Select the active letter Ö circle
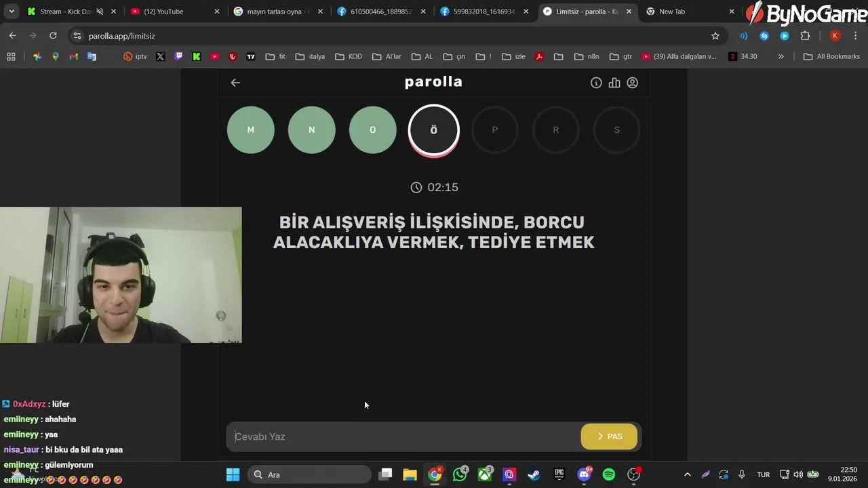Image resolution: width=868 pixels, height=488 pixels. coord(434,129)
